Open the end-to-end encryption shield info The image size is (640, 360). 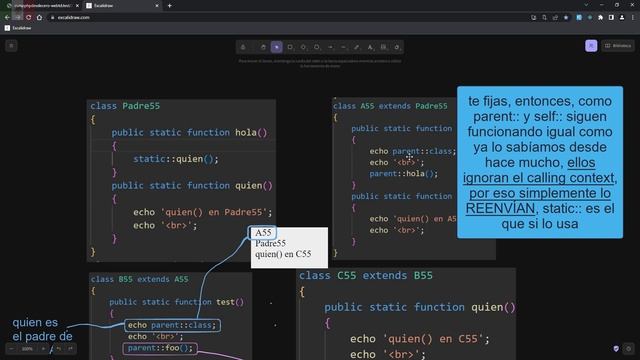616,349
